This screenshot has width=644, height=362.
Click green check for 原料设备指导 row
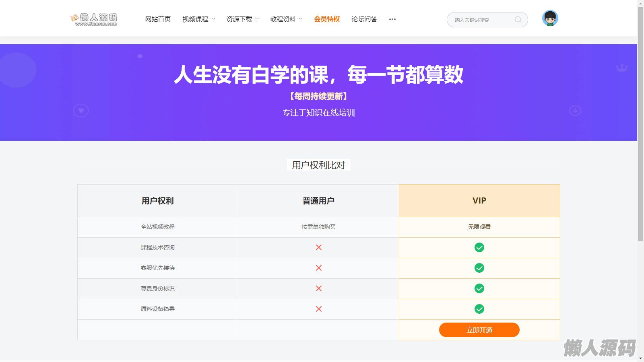coord(479,309)
